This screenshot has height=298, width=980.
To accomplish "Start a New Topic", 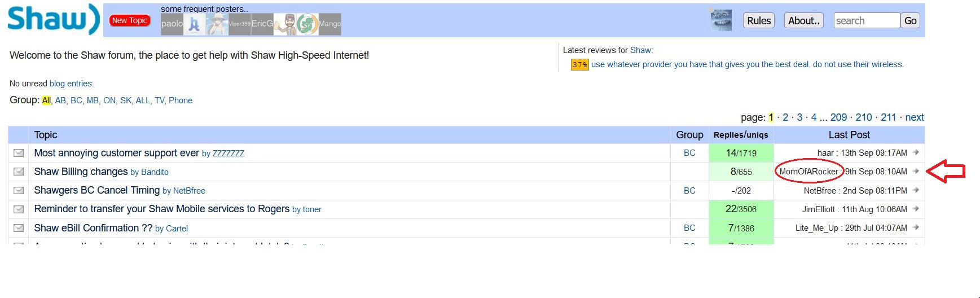I will click(130, 20).
